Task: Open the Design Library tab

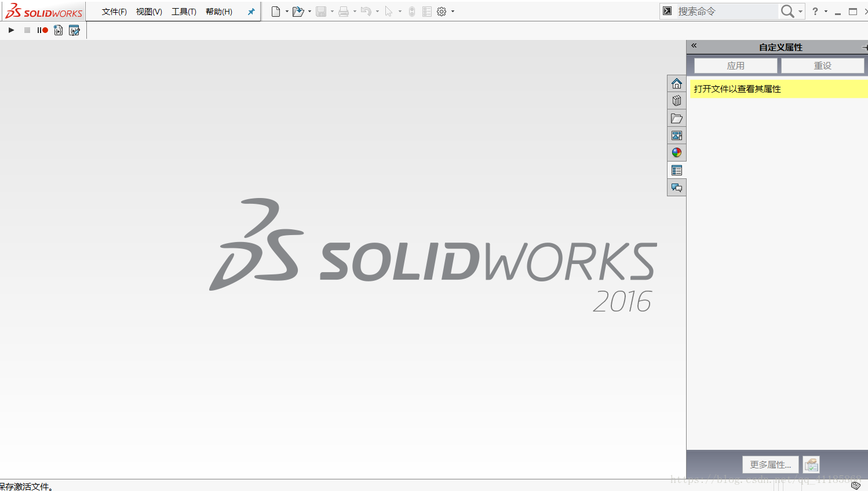Action: click(x=677, y=101)
